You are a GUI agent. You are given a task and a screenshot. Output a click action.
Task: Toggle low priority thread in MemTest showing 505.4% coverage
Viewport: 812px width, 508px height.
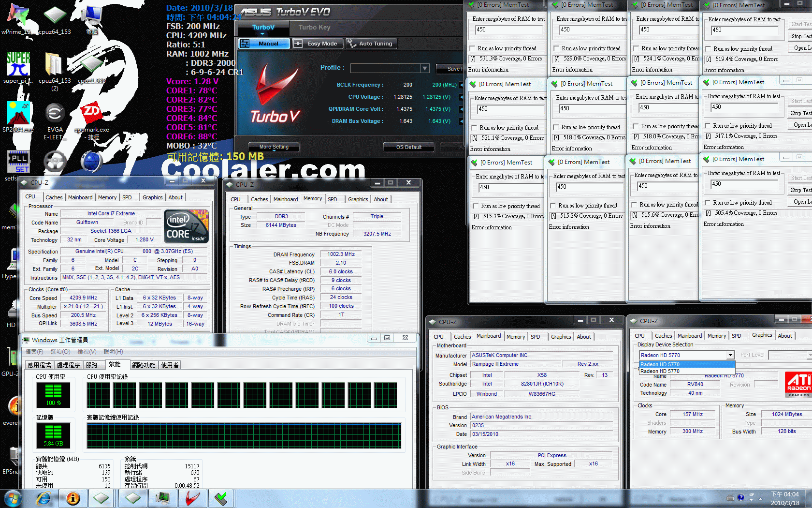pyautogui.click(x=708, y=203)
